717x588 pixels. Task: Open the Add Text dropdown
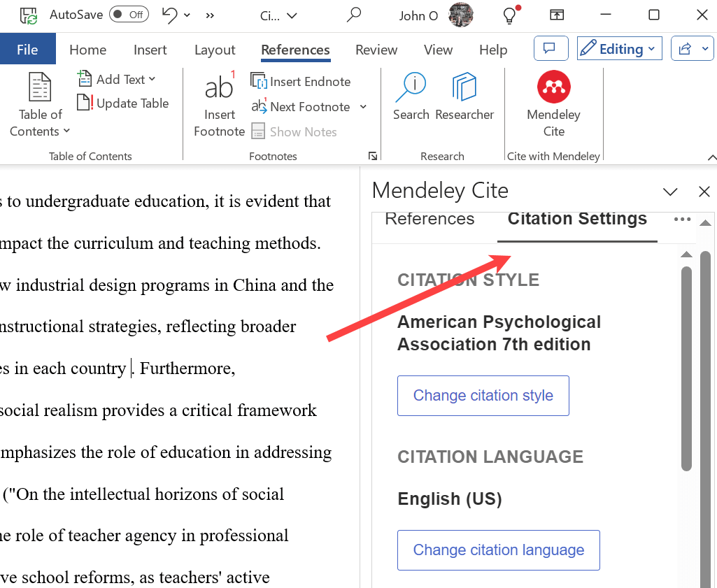tap(116, 79)
